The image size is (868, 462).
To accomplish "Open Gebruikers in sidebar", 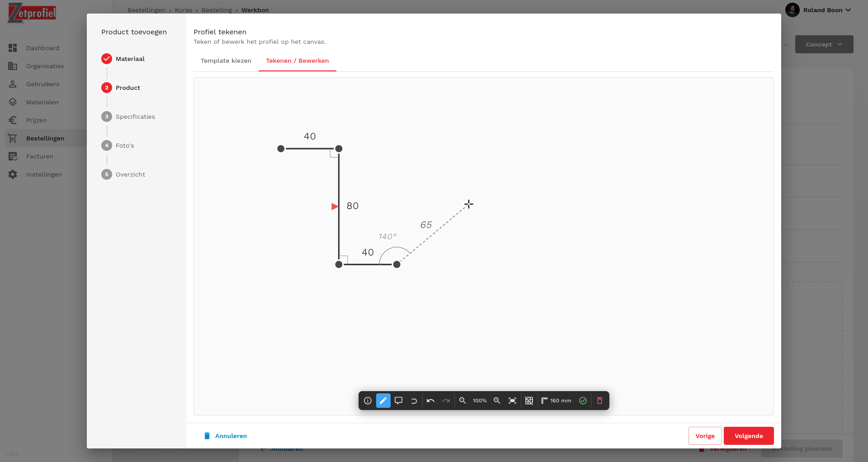I will pyautogui.click(x=42, y=84).
